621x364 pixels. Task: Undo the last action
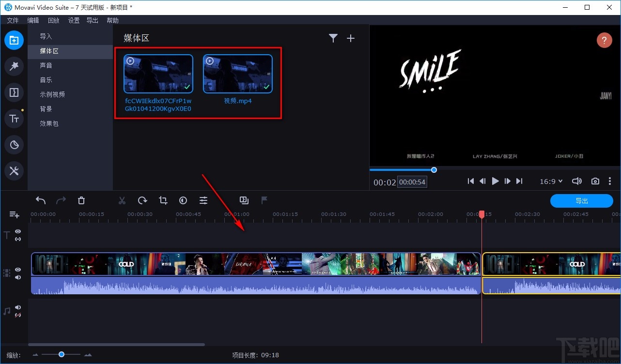41,200
